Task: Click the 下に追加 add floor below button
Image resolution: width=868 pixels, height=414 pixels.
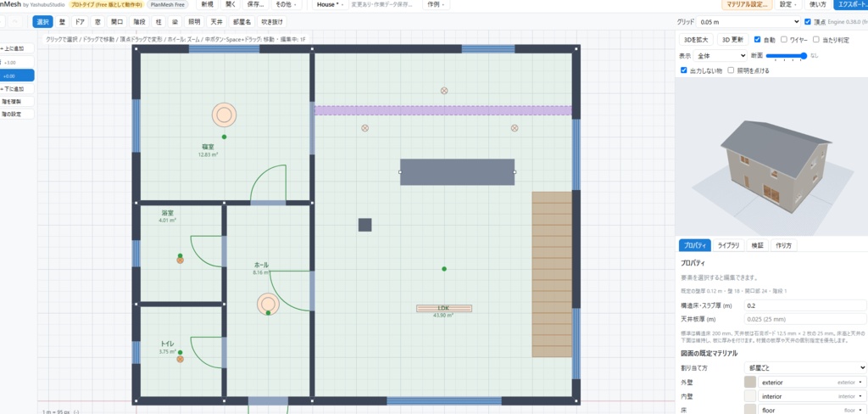Action: [x=16, y=89]
